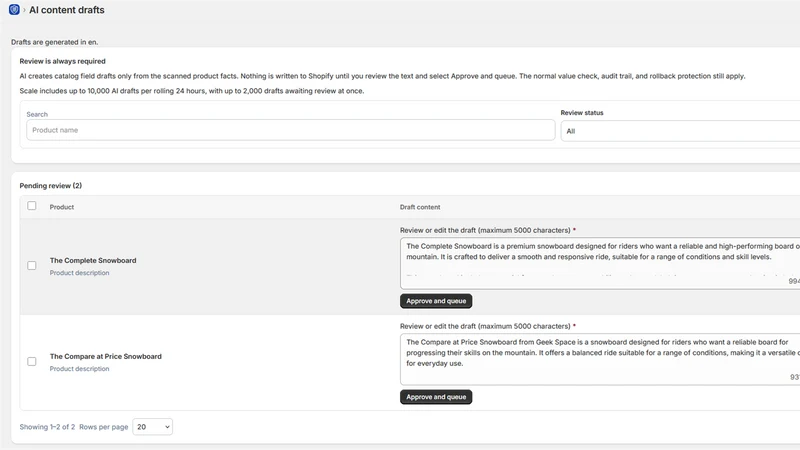Click the Drafts are generated in en. text
This screenshot has height=450, width=800.
point(55,42)
